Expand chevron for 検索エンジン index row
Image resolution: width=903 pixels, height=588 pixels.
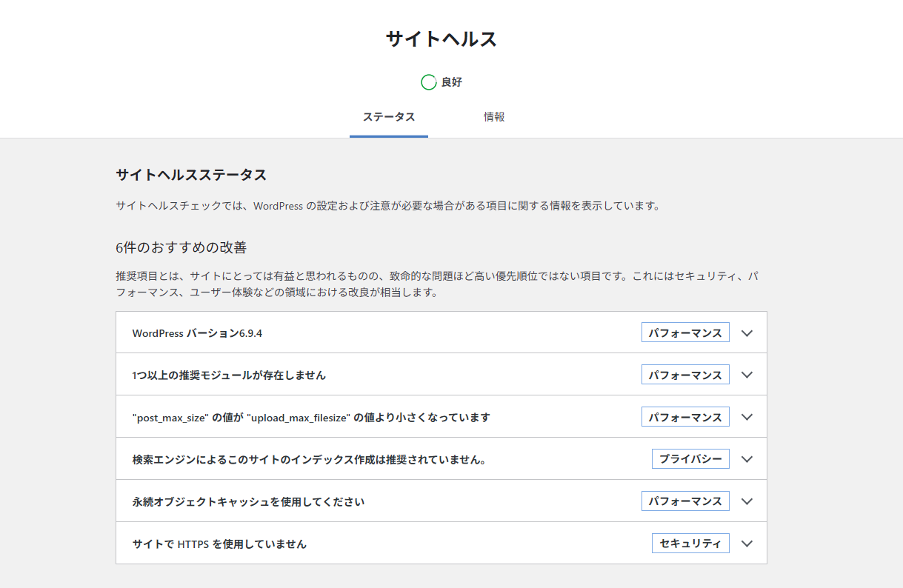(x=747, y=459)
